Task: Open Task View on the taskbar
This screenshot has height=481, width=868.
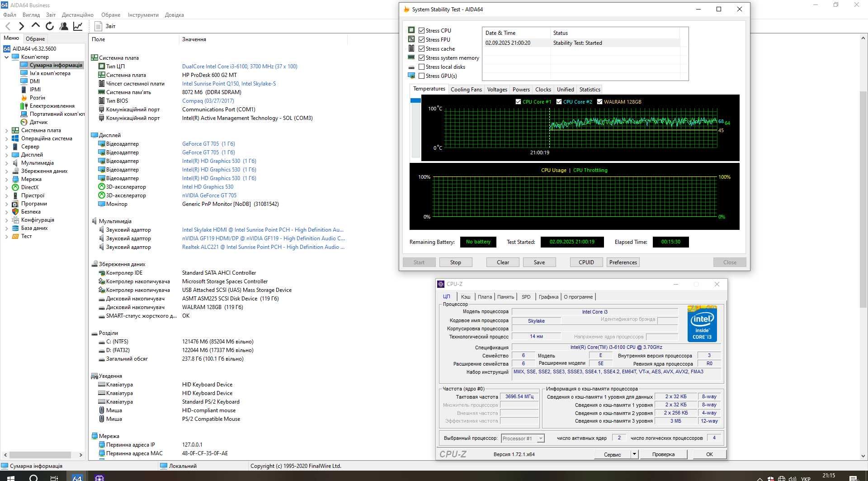Action: 54,478
